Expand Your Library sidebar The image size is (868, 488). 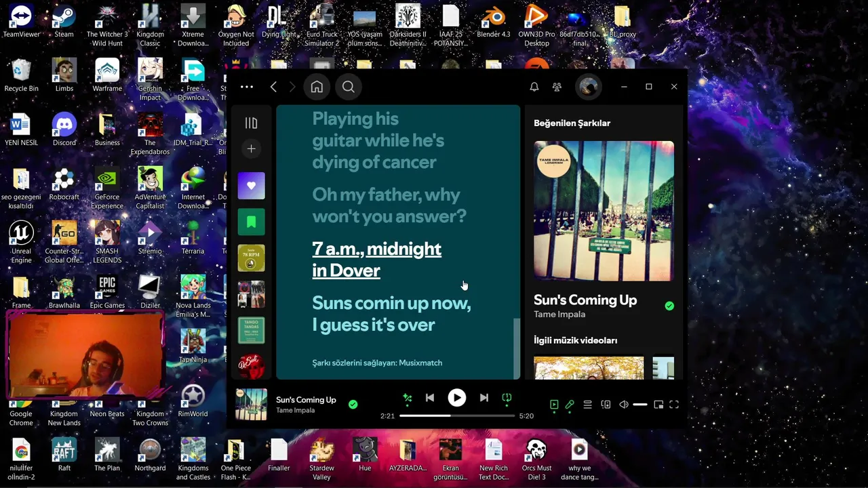pyautogui.click(x=251, y=123)
